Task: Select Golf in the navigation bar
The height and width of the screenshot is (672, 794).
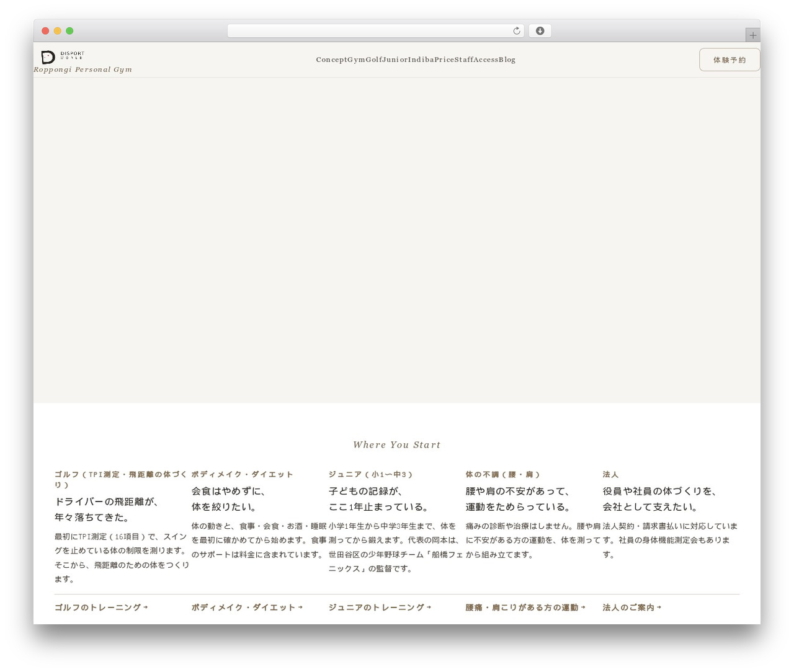Action: (374, 60)
